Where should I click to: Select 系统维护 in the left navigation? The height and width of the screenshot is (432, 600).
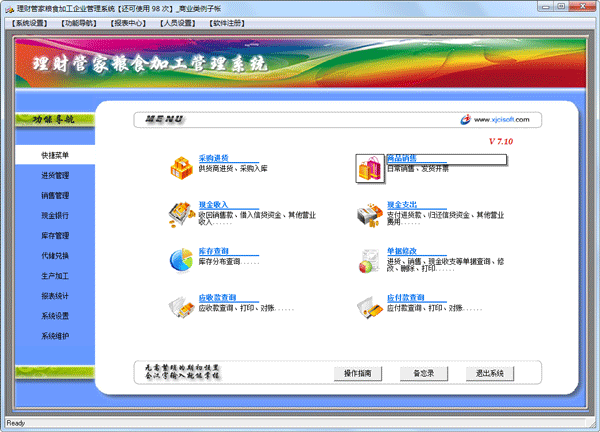tap(55, 336)
